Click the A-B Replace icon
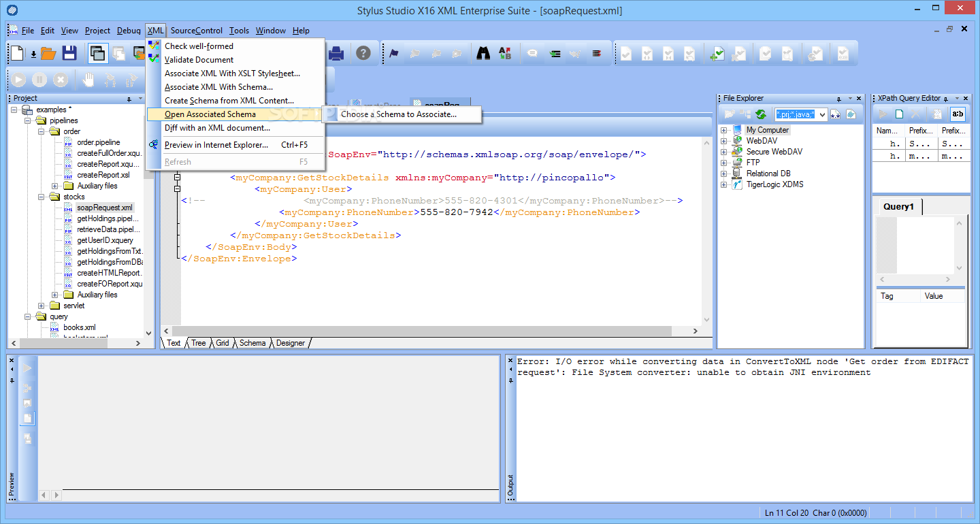980x524 pixels. pos(505,53)
